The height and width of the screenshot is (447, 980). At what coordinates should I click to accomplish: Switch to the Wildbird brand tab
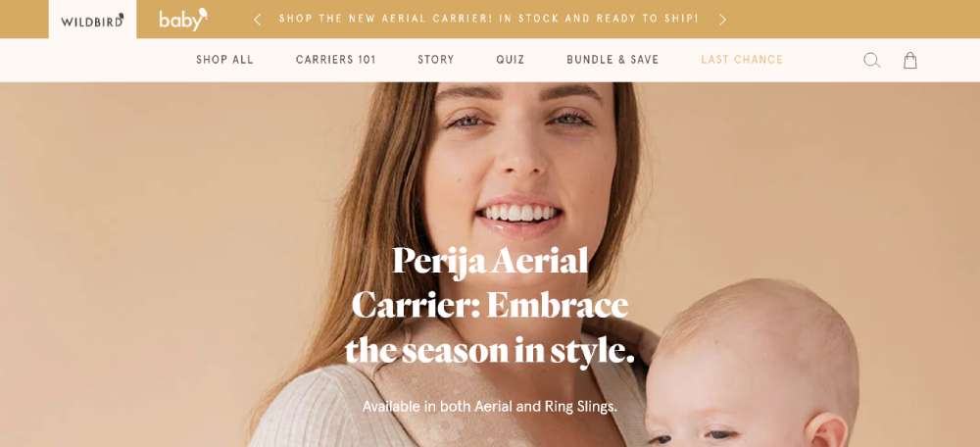tap(92, 20)
